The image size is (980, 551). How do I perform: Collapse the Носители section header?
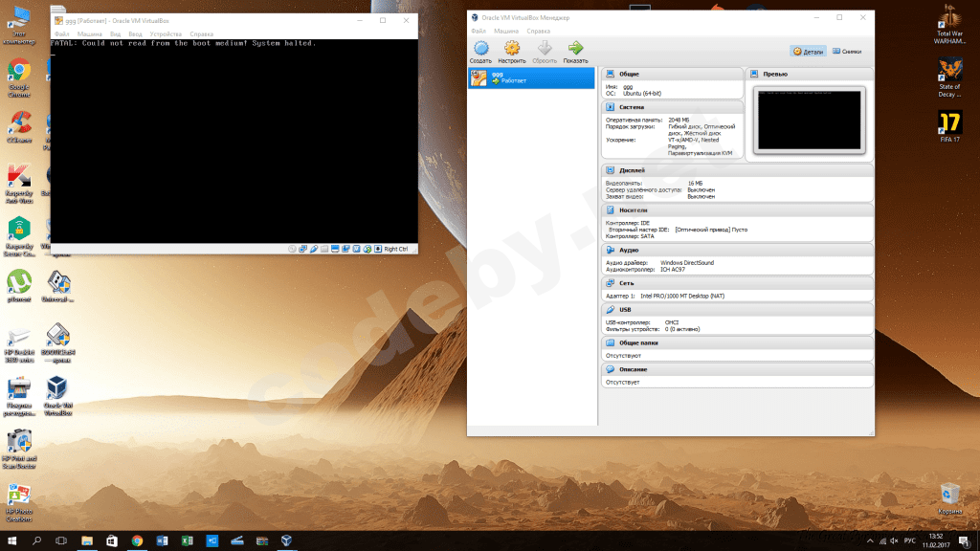pos(633,209)
